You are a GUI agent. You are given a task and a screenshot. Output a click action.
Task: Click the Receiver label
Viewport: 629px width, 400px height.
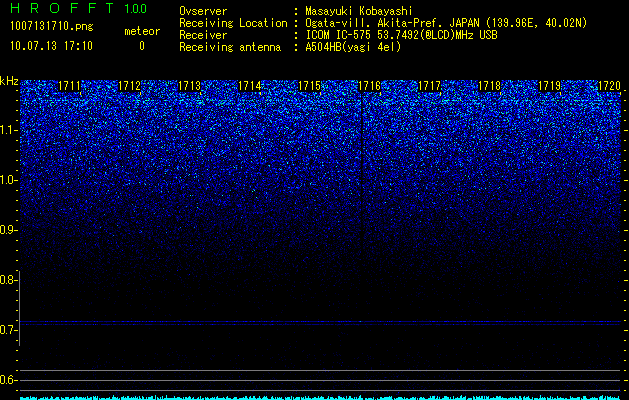(x=203, y=35)
